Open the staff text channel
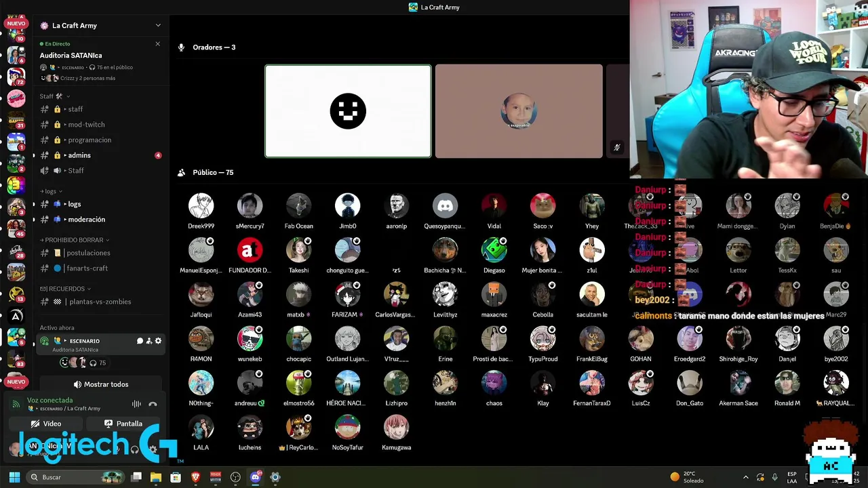The width and height of the screenshot is (868, 488). pyautogui.click(x=100, y=109)
